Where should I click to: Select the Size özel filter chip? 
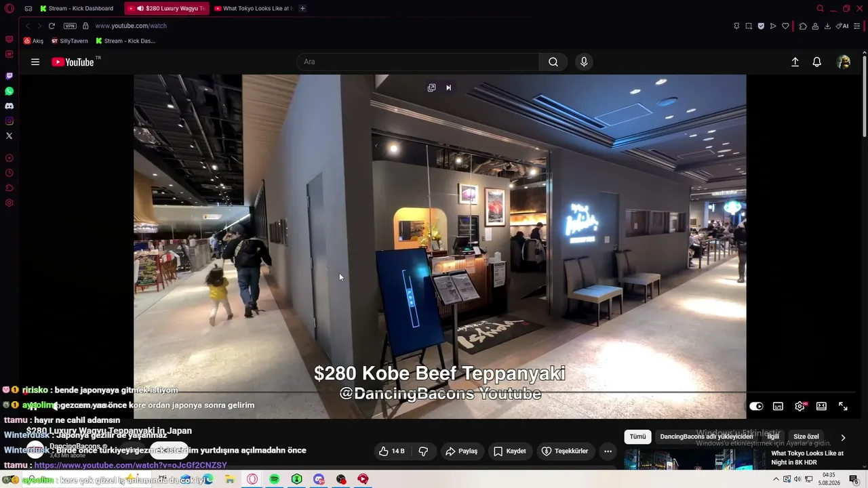click(806, 436)
